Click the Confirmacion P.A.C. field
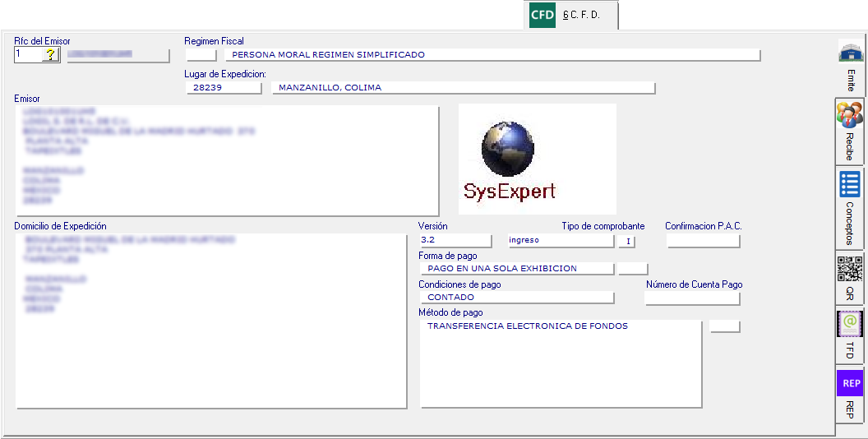868x439 pixels. 704,240
